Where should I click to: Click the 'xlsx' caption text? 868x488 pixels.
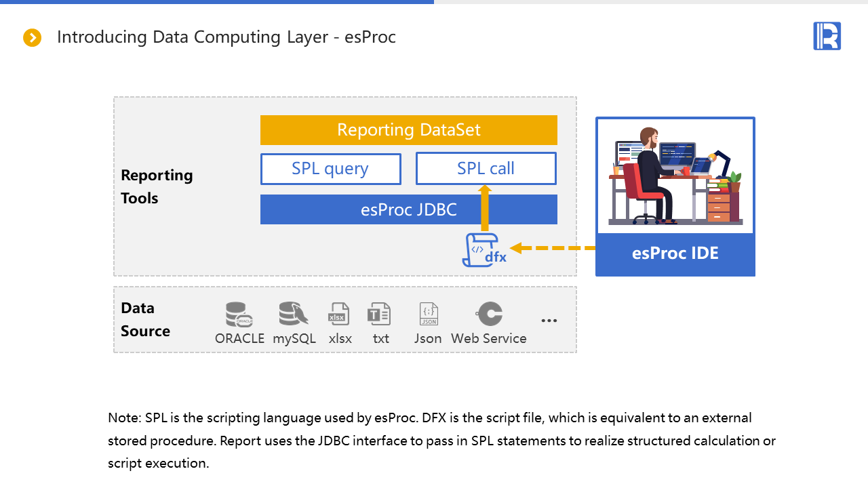pyautogui.click(x=340, y=338)
